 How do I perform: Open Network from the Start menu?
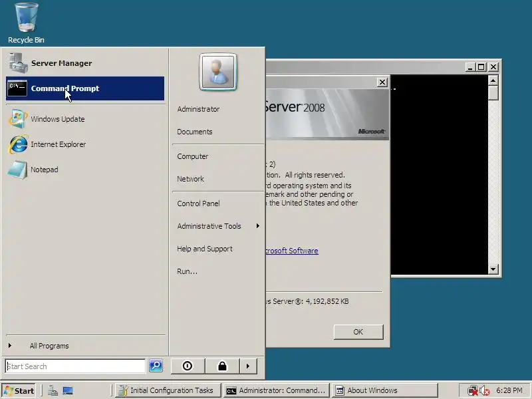[x=190, y=179]
